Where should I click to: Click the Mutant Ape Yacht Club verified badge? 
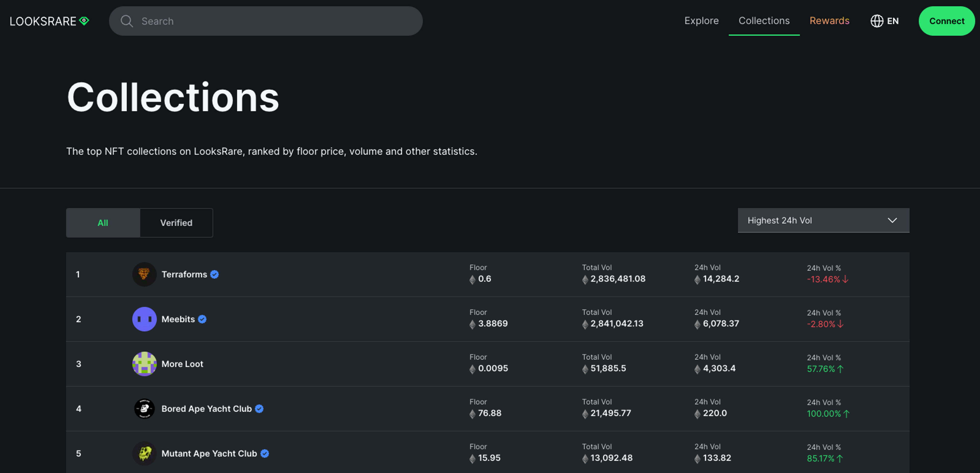click(x=265, y=453)
